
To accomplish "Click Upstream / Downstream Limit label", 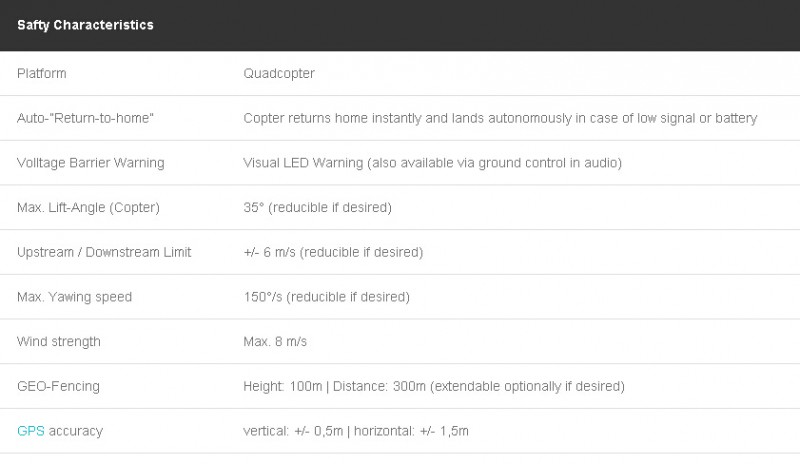I will click(x=104, y=252).
